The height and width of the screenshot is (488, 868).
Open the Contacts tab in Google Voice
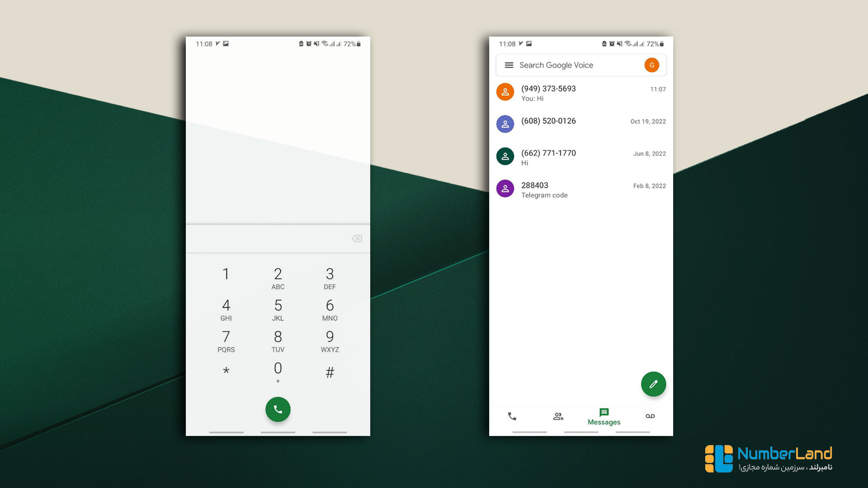557,415
